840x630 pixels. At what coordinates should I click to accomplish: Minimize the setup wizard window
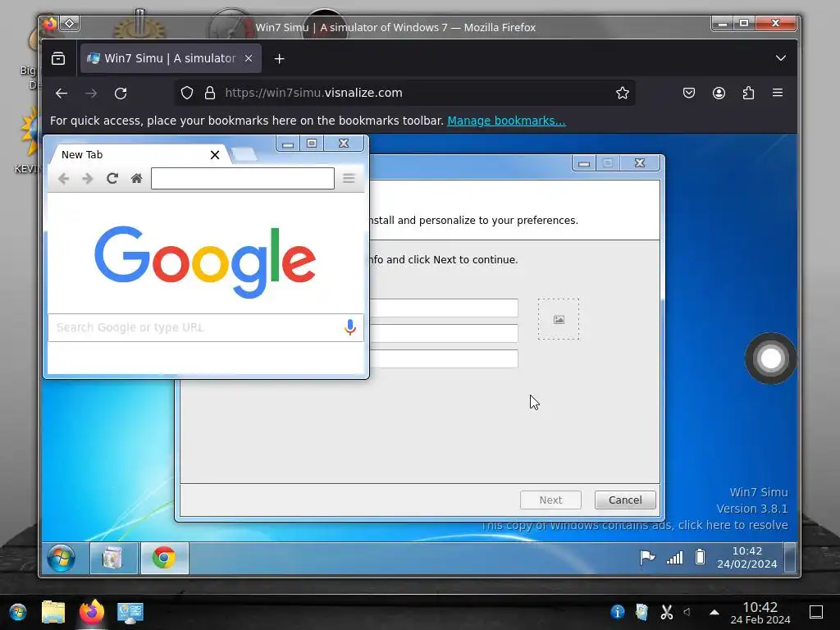584,163
